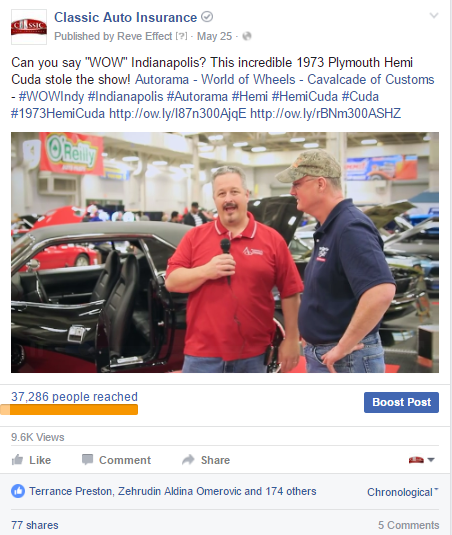The image size is (452, 535).
Task: Expand the Chronological comment sort dropdown
Action: [403, 492]
